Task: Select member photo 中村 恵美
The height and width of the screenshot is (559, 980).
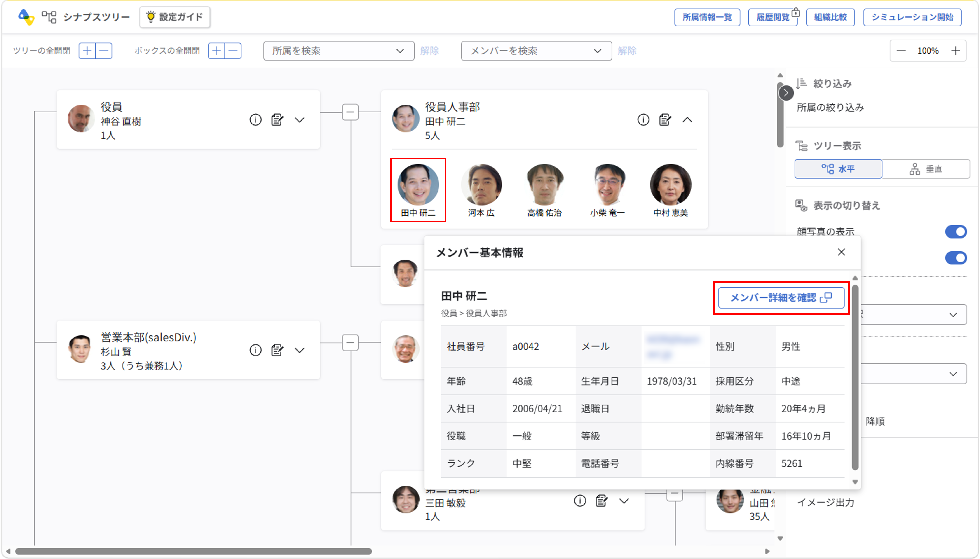Action: click(671, 185)
